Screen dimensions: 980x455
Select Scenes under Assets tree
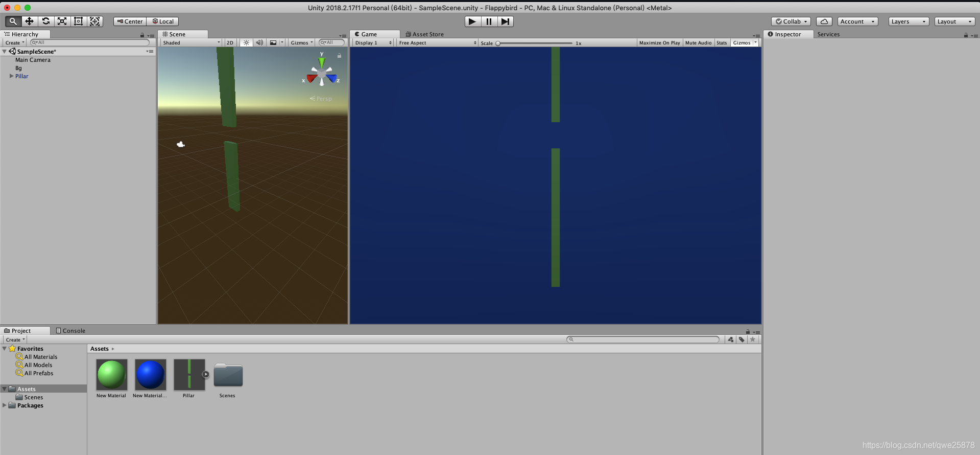[34, 397]
